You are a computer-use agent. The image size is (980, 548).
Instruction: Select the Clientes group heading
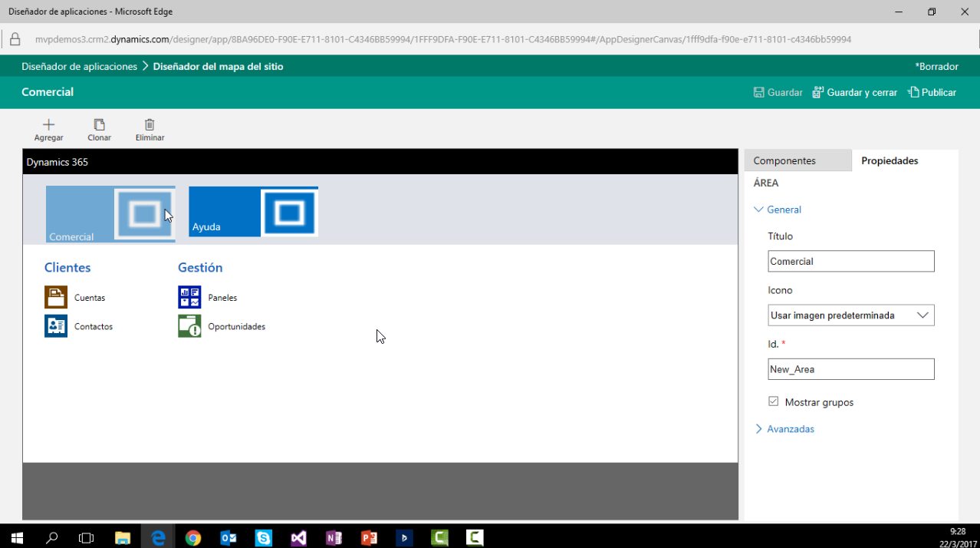pyautogui.click(x=67, y=268)
